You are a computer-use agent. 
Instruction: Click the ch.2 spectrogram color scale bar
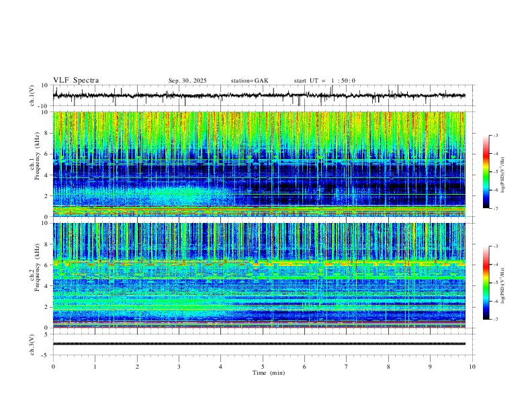click(x=486, y=283)
